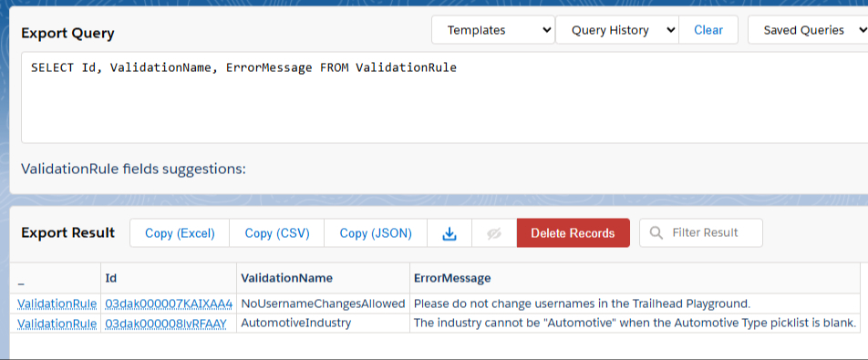Open the 03dak000007KAIXAA4 record Id link
The image size is (868, 360).
pyautogui.click(x=169, y=303)
